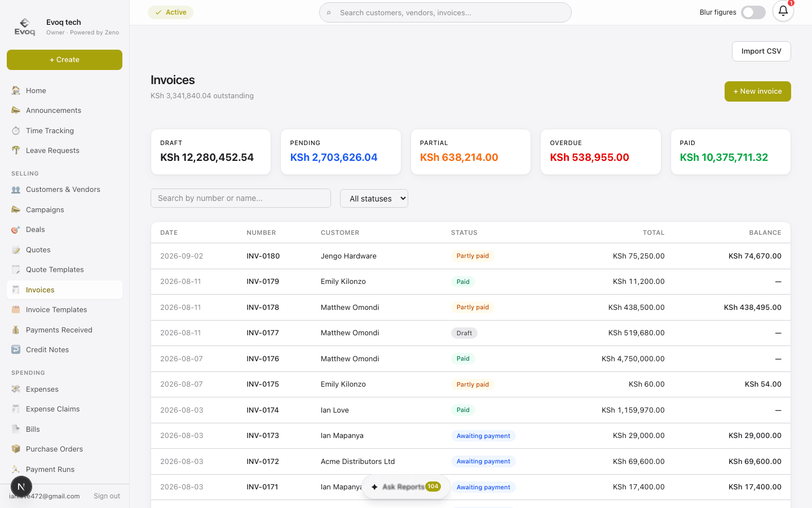This screenshot has width=812, height=508.
Task: Click Paid badge on INV-0176
Action: [463, 359]
